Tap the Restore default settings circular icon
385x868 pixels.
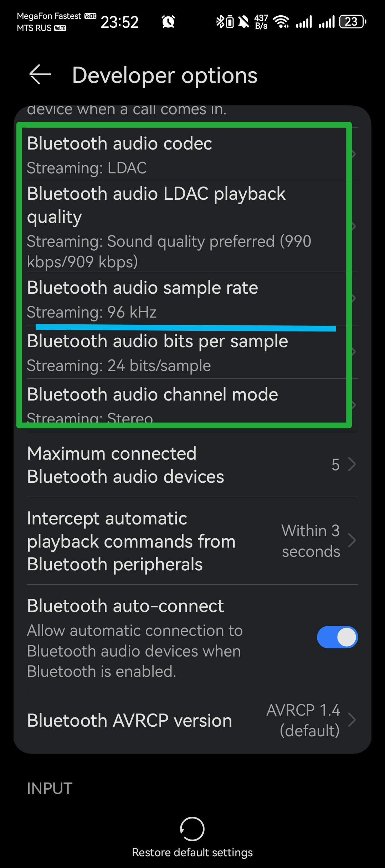[192, 829]
